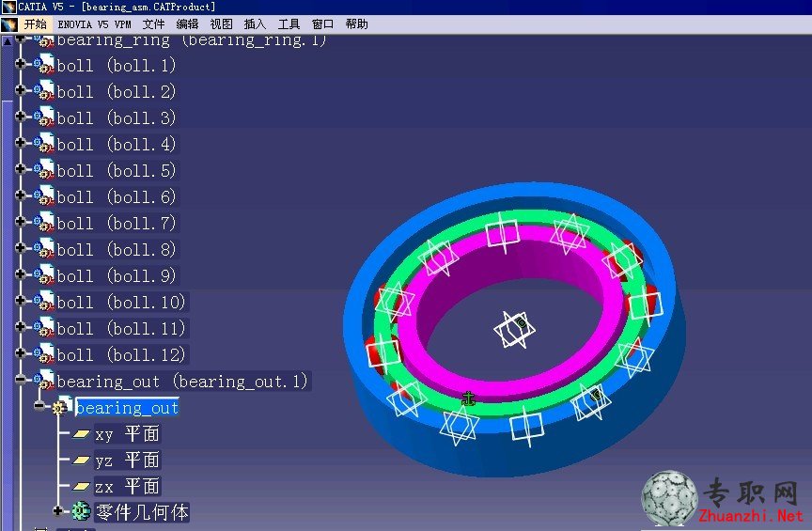Click the zx 平面 plane icon
Screen dimensions: 812x531
click(x=81, y=487)
